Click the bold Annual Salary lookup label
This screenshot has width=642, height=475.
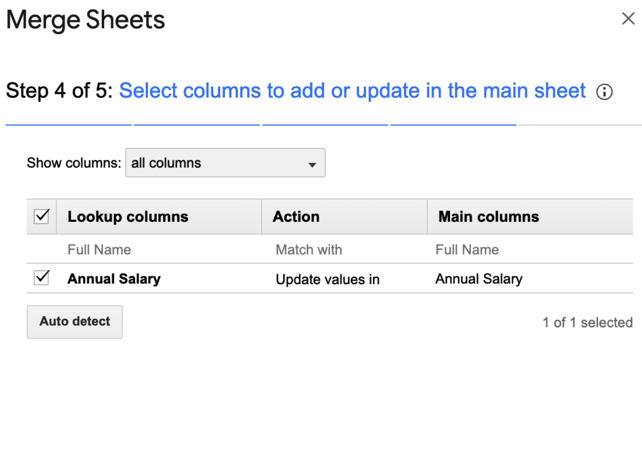tap(113, 279)
